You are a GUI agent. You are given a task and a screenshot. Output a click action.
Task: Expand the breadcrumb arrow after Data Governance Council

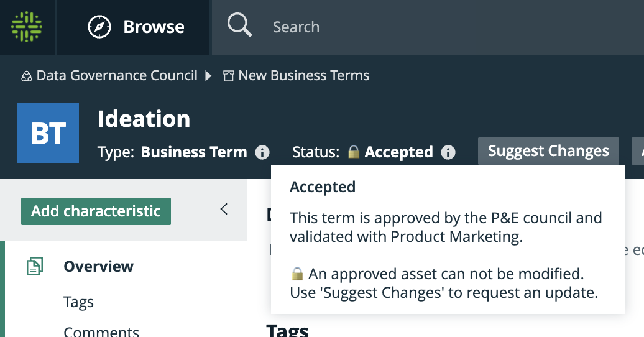pos(208,76)
